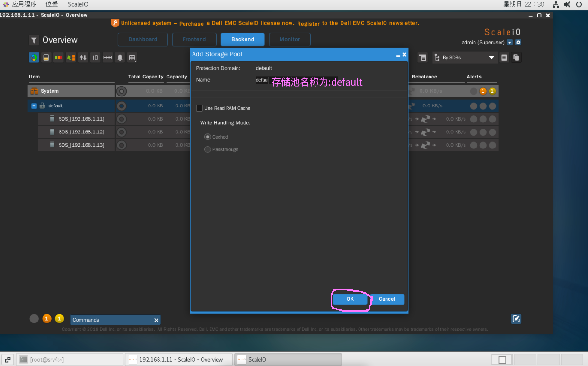Open the Purchase license link

click(192, 24)
